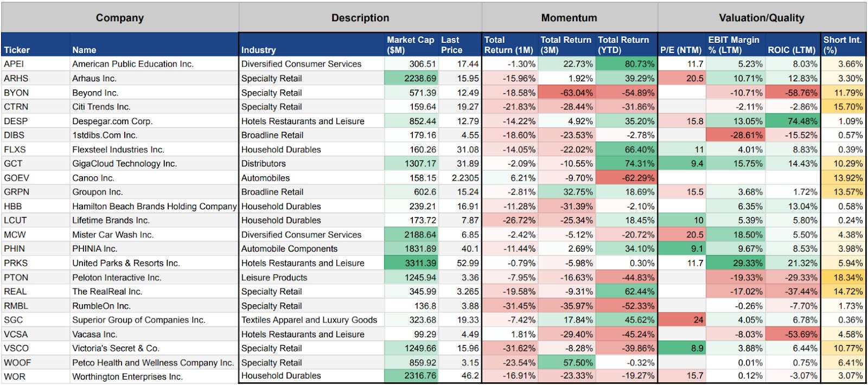Click the name United Parks & Resorts Inc.
Screen dimensions: 868x385
point(126,263)
